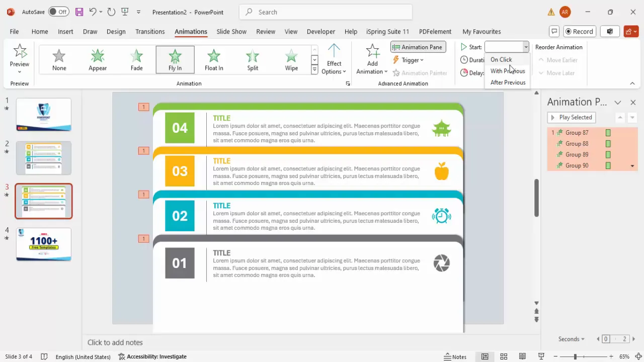Open Group 90 entry dropdown arrow
This screenshot has height=362, width=644.
tap(632, 166)
